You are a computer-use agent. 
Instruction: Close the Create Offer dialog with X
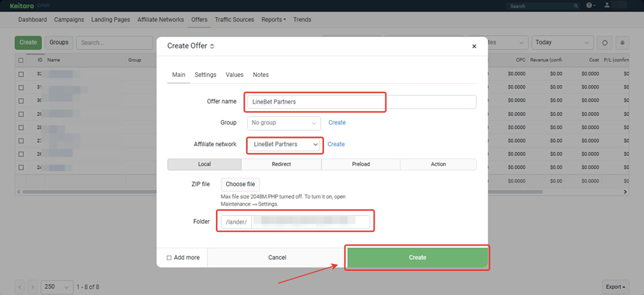474,47
